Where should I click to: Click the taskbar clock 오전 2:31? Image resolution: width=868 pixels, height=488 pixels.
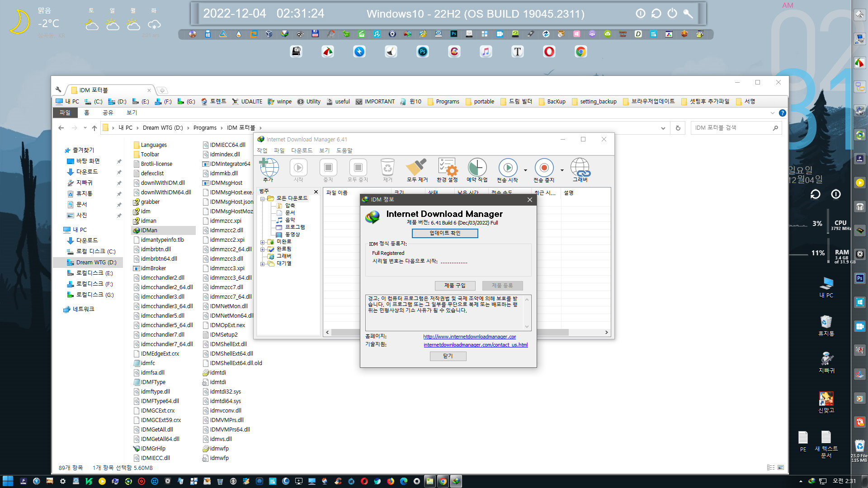[x=844, y=481]
